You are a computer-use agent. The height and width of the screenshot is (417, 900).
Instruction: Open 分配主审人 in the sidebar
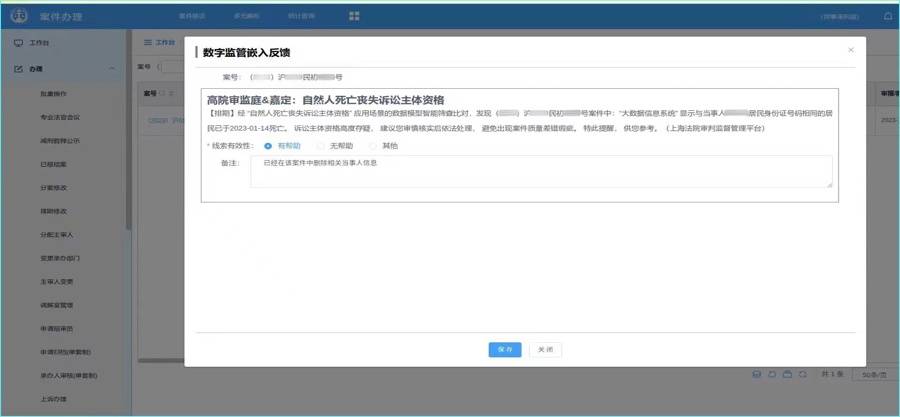coord(57,234)
